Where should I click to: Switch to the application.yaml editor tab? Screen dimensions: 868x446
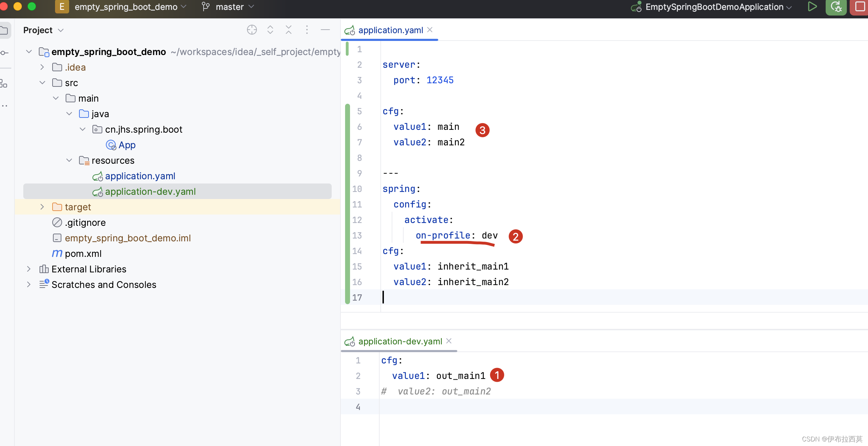(390, 30)
